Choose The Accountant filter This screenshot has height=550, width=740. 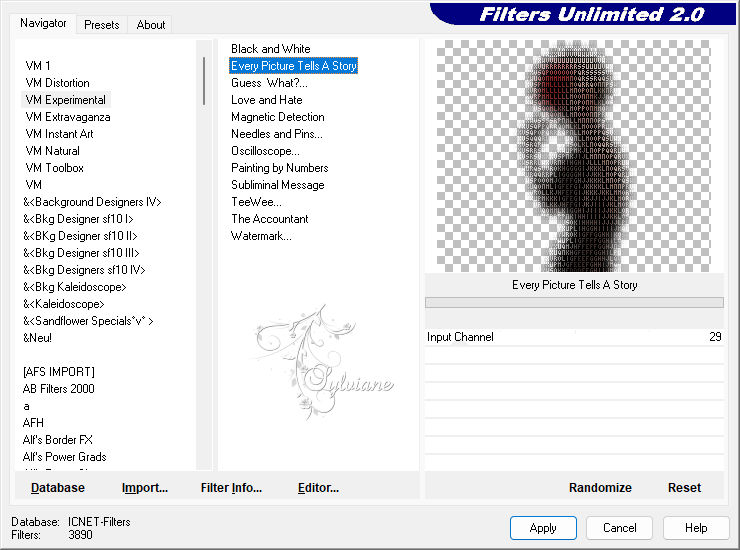269,219
